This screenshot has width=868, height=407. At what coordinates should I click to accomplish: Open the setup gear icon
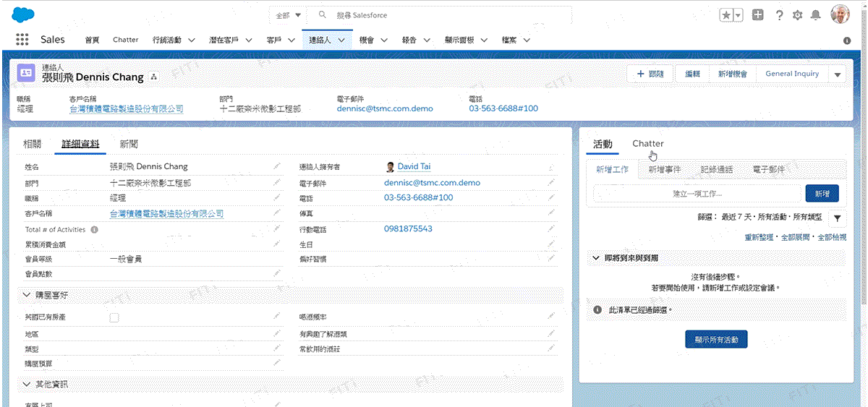point(797,15)
